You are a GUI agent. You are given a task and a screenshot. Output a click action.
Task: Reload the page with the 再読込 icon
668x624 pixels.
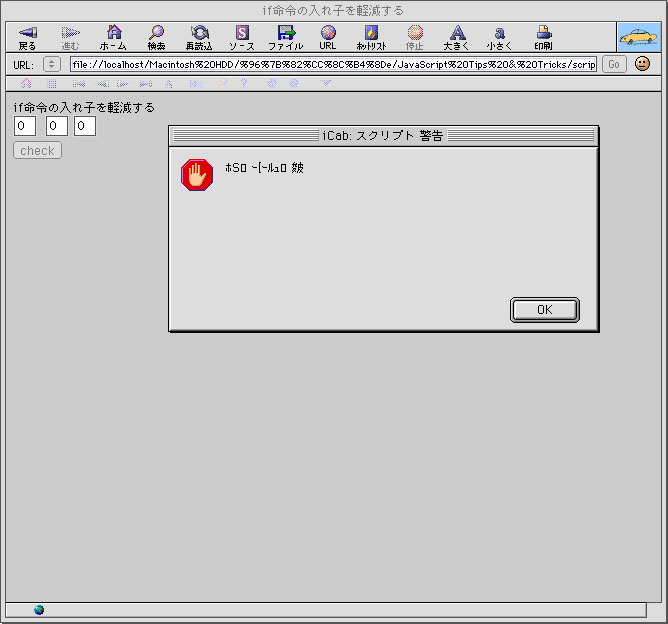tap(199, 32)
